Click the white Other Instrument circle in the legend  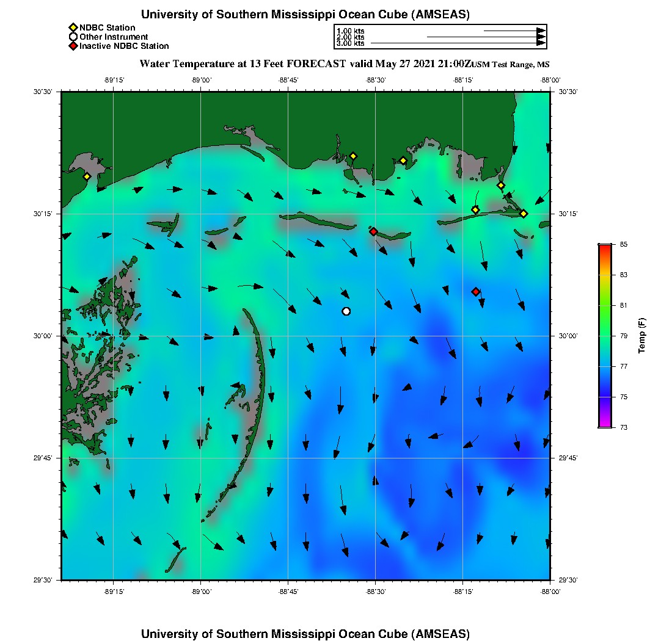pyautogui.click(x=73, y=37)
